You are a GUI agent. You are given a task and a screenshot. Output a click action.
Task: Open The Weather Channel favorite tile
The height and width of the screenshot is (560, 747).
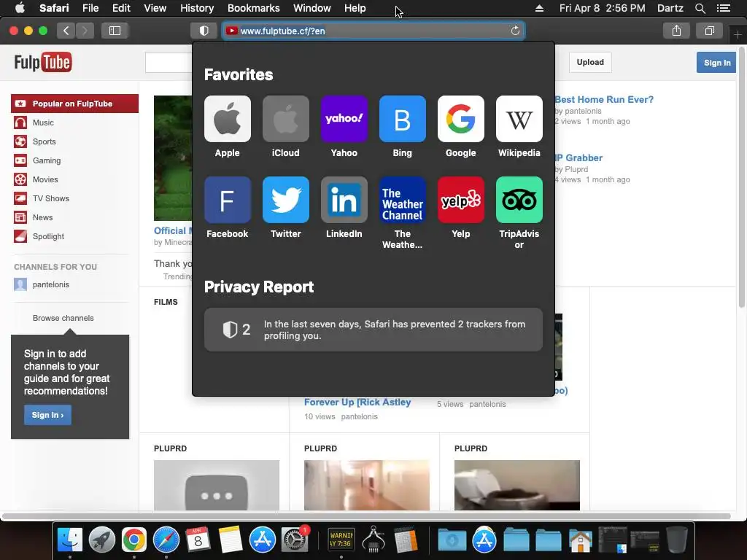pos(403,200)
